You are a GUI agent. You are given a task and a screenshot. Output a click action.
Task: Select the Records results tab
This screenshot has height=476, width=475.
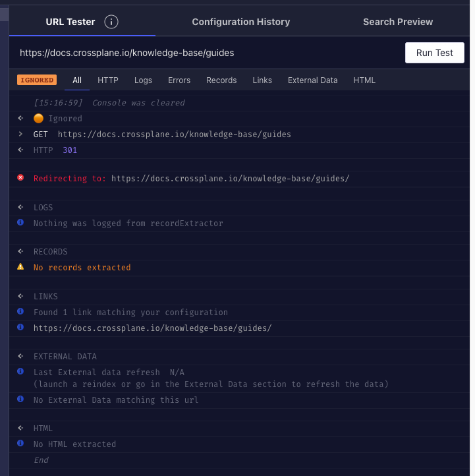point(221,80)
